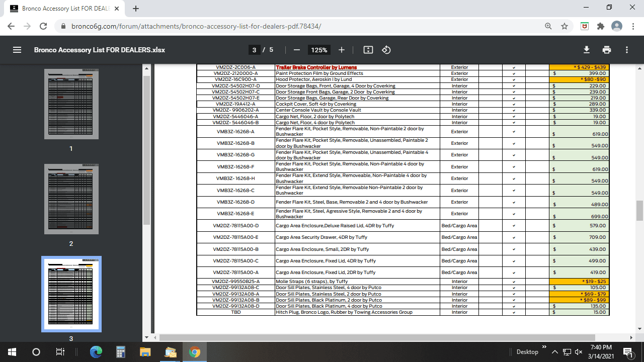
Task: Select the page 3 thumbnail
Action: pos(71,294)
